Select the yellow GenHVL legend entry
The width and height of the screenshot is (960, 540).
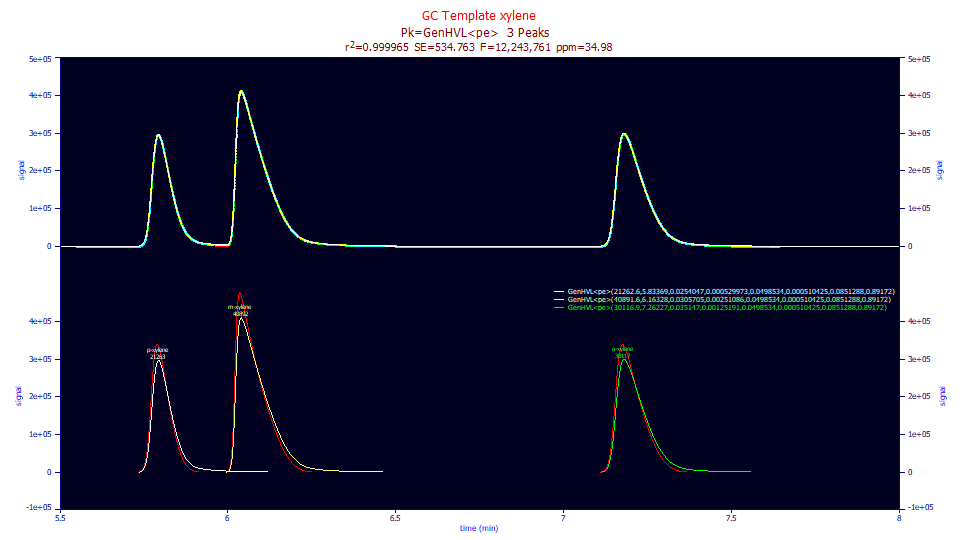click(x=722, y=299)
